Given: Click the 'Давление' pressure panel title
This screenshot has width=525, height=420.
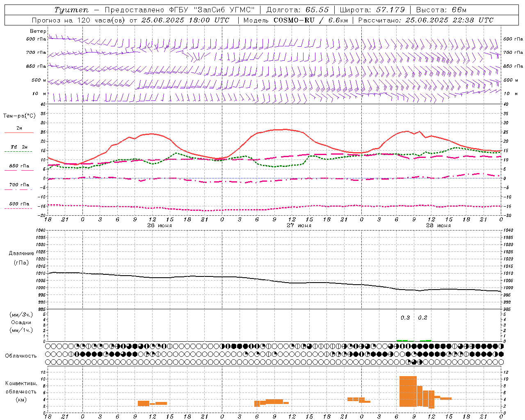Looking at the screenshot, I should pos(21,253).
